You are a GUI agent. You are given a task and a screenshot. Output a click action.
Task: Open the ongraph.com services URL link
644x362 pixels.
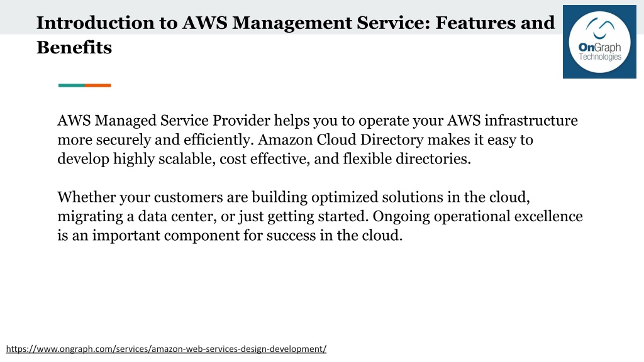[166, 349]
